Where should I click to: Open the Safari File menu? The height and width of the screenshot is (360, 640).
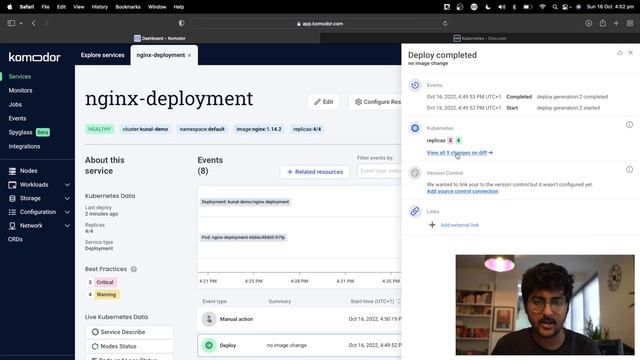coord(45,7)
